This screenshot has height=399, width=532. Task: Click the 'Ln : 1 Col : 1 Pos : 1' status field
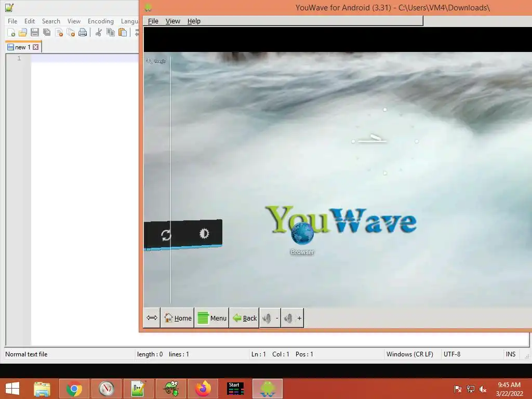pyautogui.click(x=282, y=354)
